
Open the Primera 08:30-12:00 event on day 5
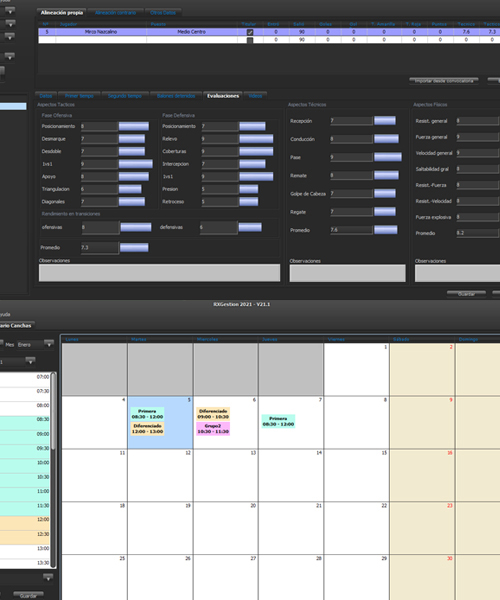click(147, 414)
